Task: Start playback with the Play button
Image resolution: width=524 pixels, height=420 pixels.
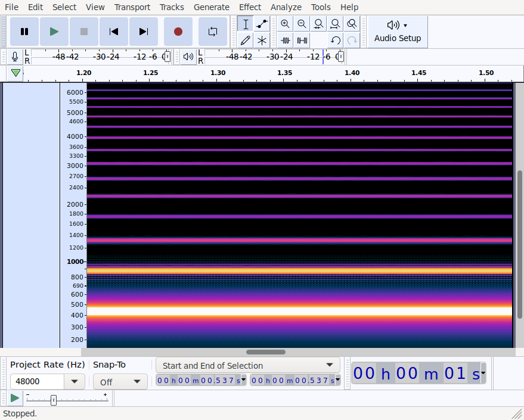Action: pos(54,32)
